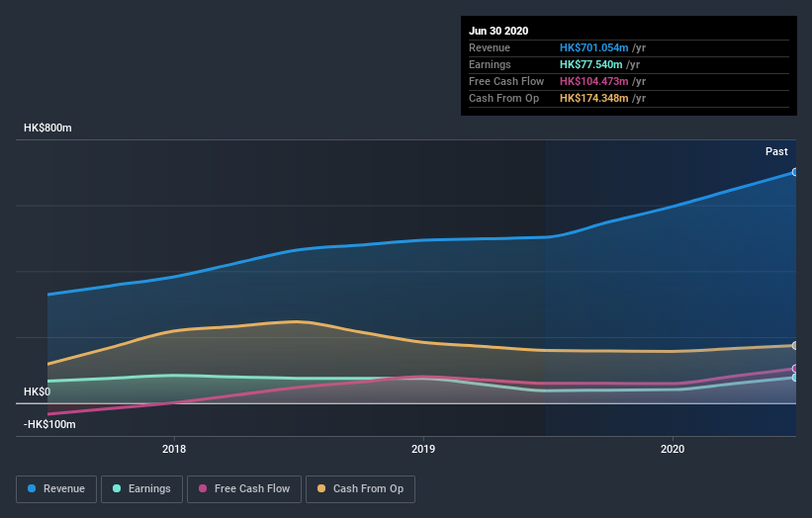This screenshot has width=812, height=518.
Task: Click the 2018 x-axis label
Action: (174, 449)
